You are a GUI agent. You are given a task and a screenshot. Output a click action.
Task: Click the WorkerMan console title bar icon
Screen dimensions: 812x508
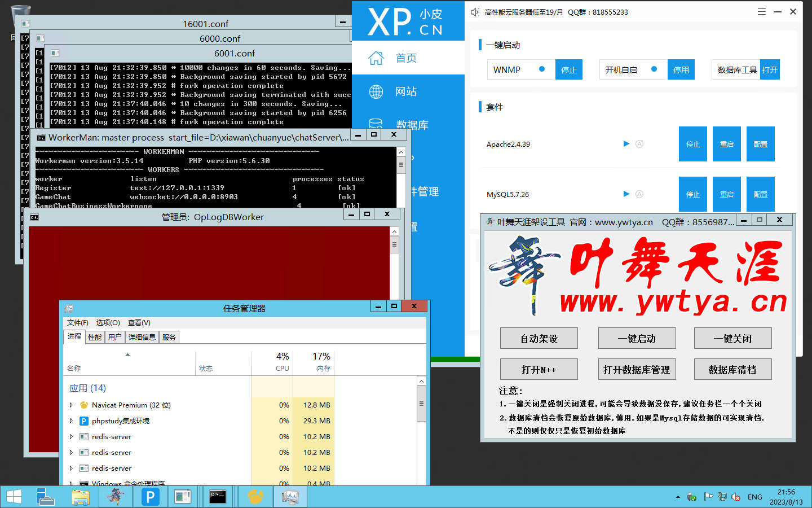(41, 137)
